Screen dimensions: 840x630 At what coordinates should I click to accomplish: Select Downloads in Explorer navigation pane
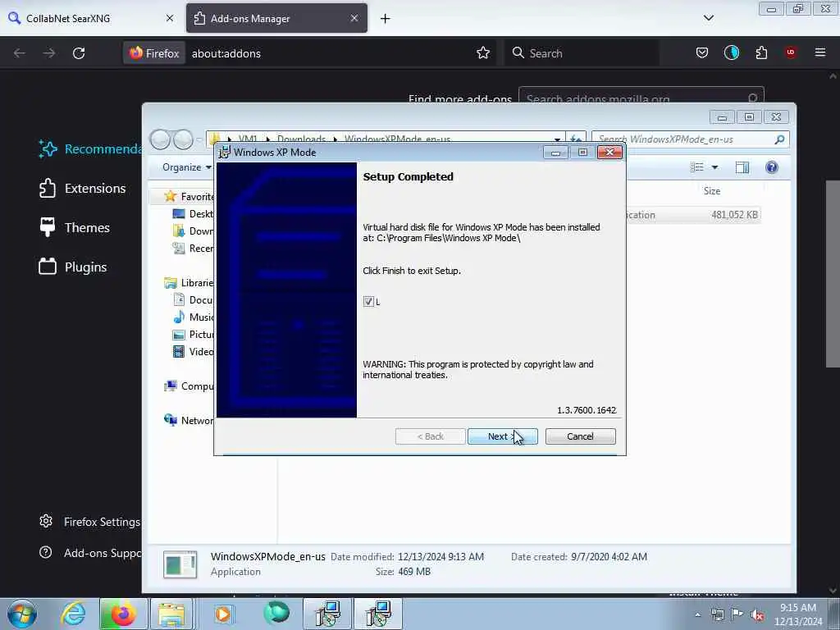pos(193,231)
